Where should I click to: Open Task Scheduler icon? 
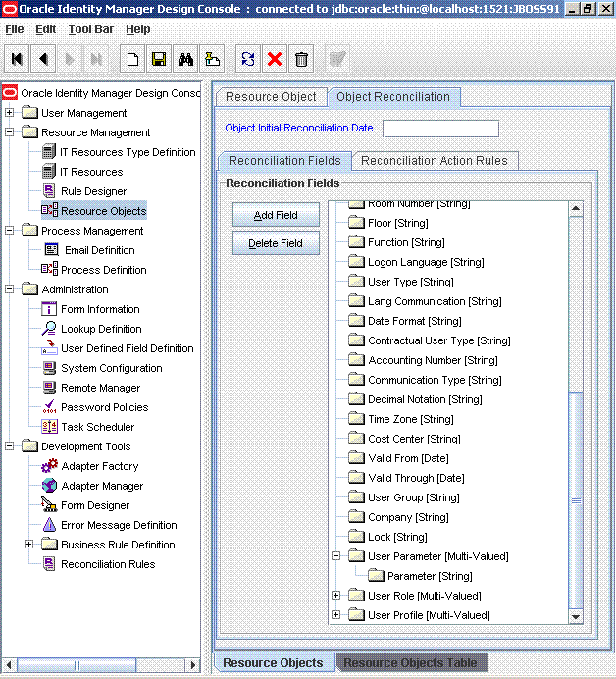pyautogui.click(x=49, y=427)
